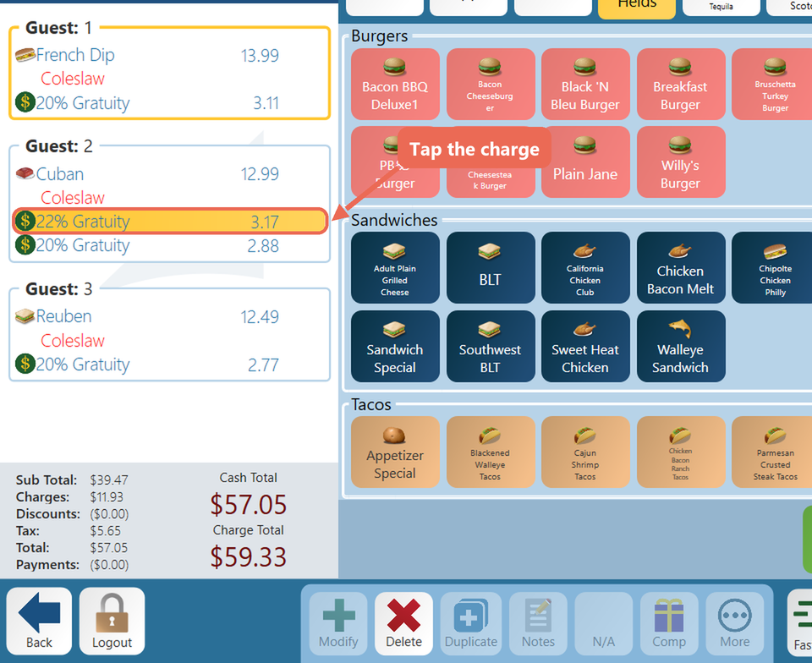Select the Reuben item for Guest 3
This screenshot has width=812, height=663.
[170, 316]
